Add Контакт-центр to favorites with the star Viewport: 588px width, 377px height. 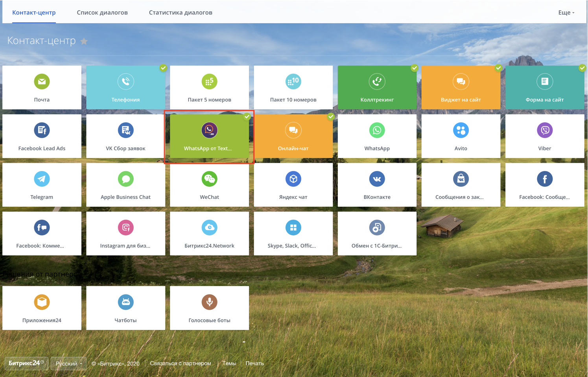tap(84, 41)
